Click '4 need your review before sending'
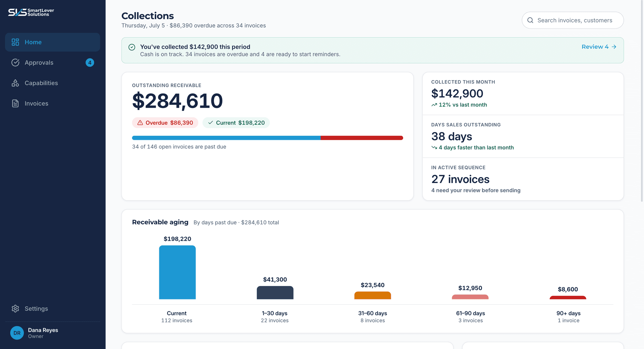Screen dimensions: 644x349 click(476, 190)
